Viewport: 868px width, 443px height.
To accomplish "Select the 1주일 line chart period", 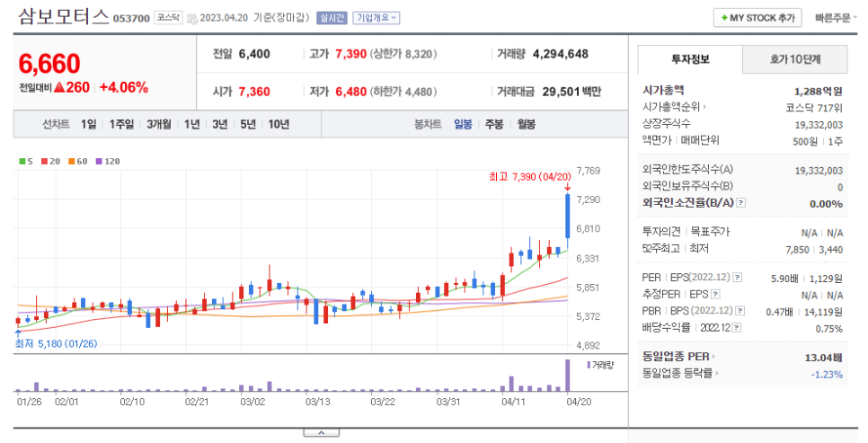I will coord(121,124).
